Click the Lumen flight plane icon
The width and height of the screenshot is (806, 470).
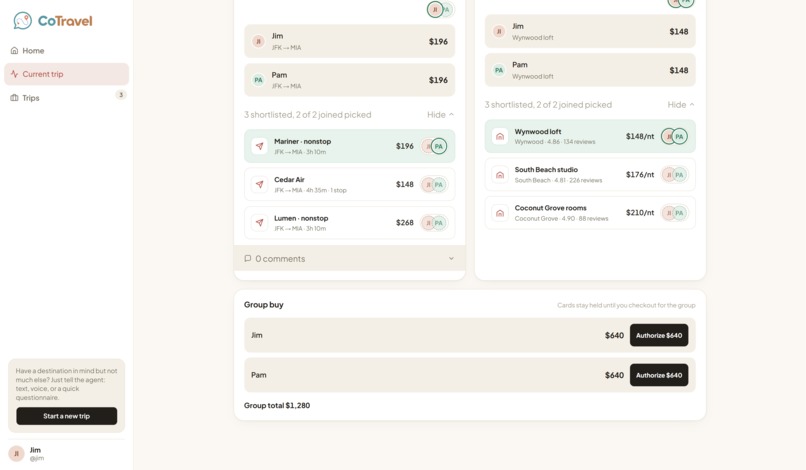click(x=260, y=223)
